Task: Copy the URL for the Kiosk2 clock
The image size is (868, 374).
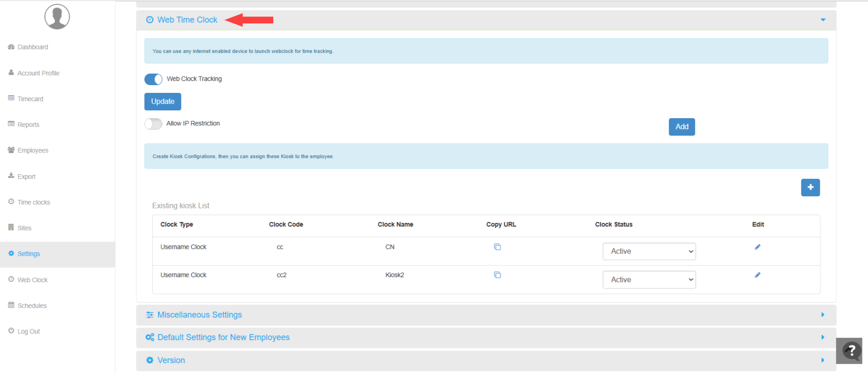Action: (497, 275)
